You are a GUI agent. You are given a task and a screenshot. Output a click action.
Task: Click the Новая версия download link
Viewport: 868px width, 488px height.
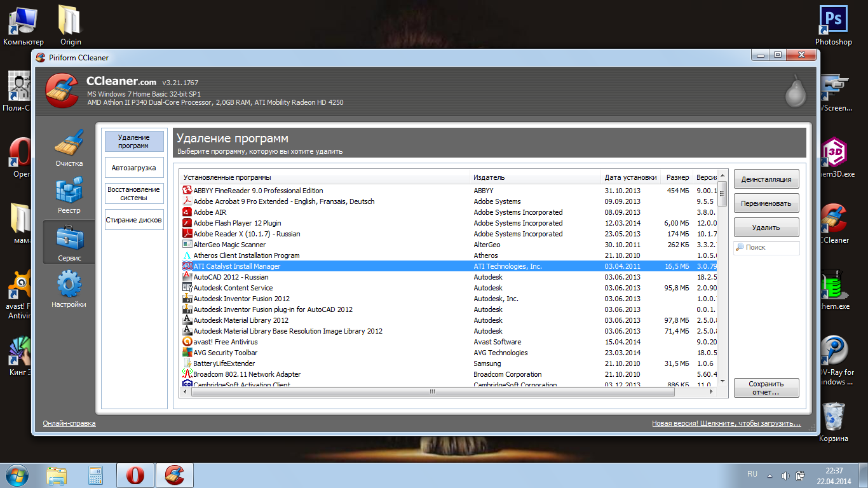pos(726,423)
